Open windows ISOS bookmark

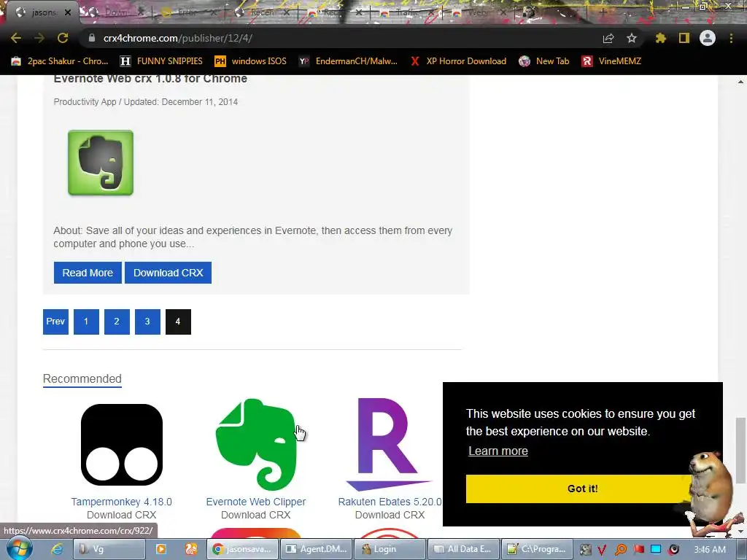(251, 61)
